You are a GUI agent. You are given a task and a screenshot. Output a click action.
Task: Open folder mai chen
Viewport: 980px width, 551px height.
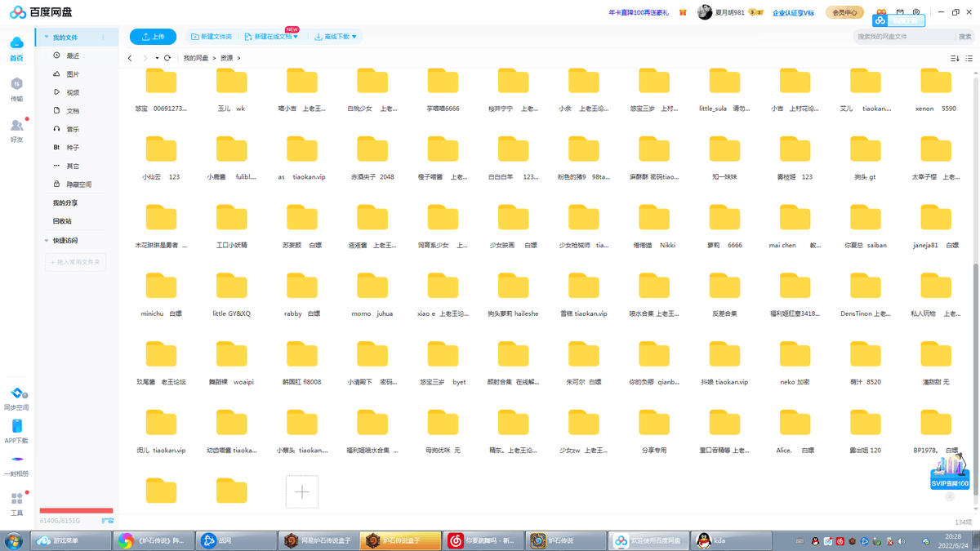[x=795, y=219]
